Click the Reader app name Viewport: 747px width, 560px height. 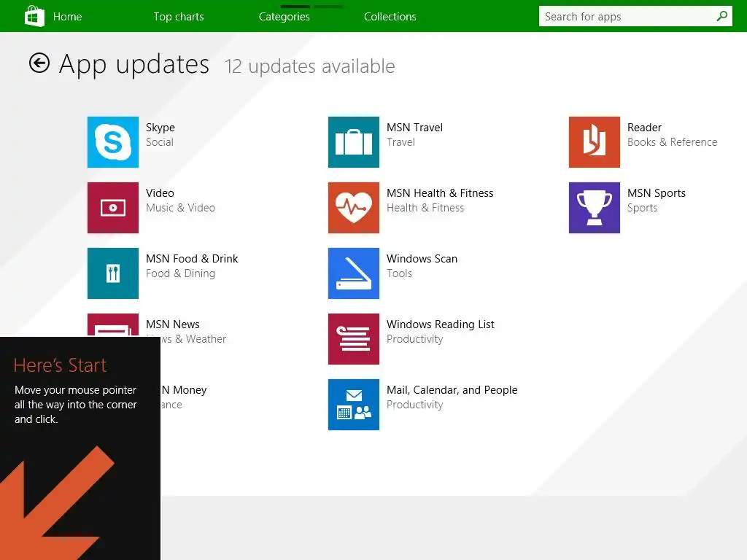coord(645,128)
